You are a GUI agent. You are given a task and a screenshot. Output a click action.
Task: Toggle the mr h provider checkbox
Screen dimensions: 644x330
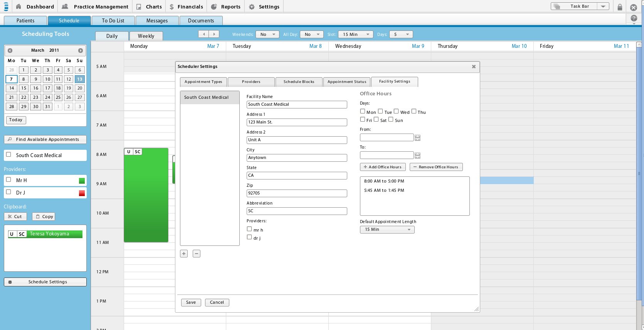coord(249,229)
